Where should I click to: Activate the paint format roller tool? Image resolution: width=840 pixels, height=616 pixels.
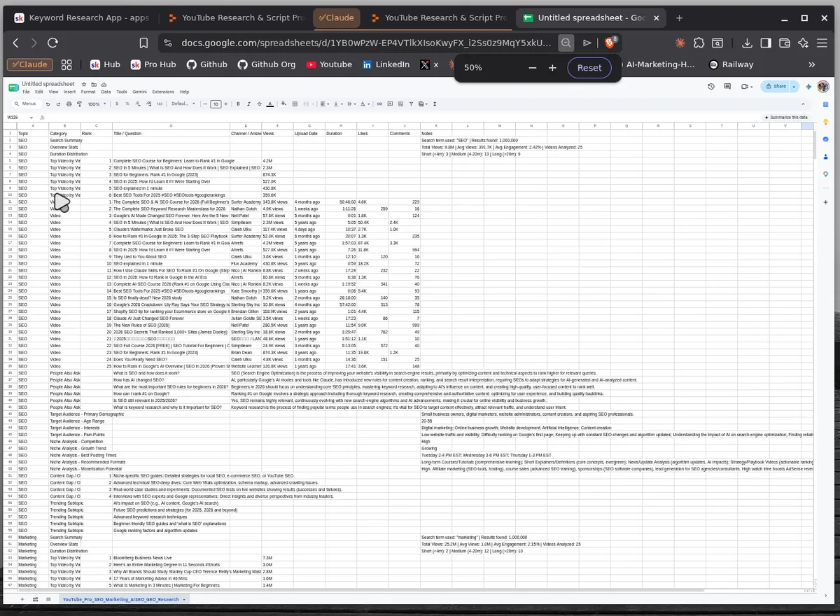point(79,104)
